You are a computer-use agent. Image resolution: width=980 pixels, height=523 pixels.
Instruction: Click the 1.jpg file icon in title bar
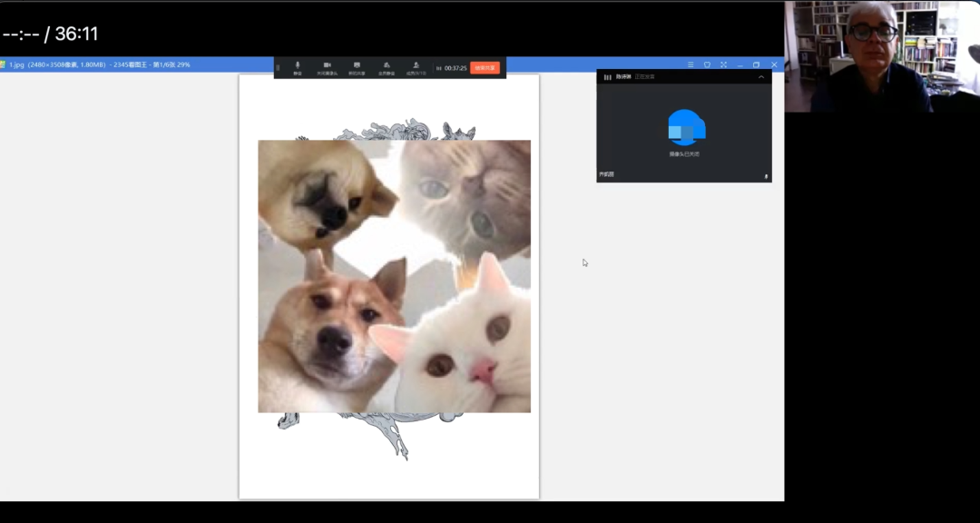tap(3, 64)
